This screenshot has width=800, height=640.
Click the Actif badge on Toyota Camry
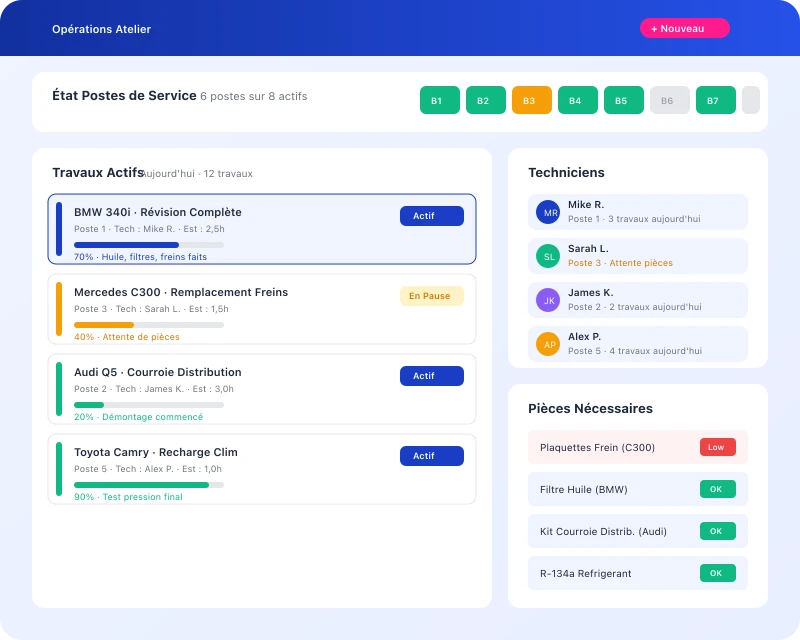coord(431,455)
